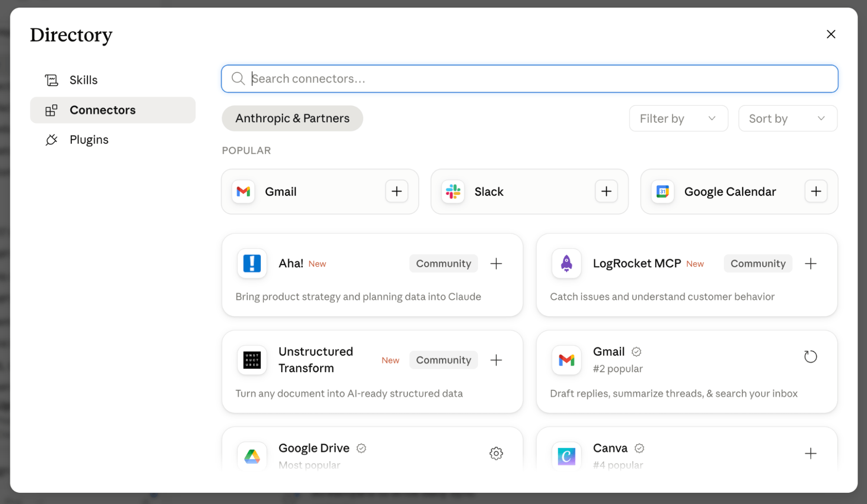Add the LogRocket MCP connector

(811, 263)
